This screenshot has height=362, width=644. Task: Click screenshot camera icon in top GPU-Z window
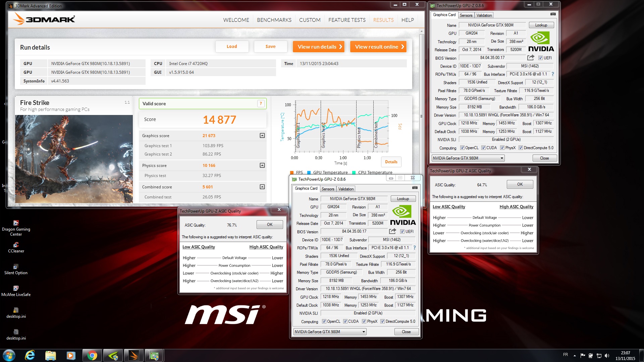[553, 14]
